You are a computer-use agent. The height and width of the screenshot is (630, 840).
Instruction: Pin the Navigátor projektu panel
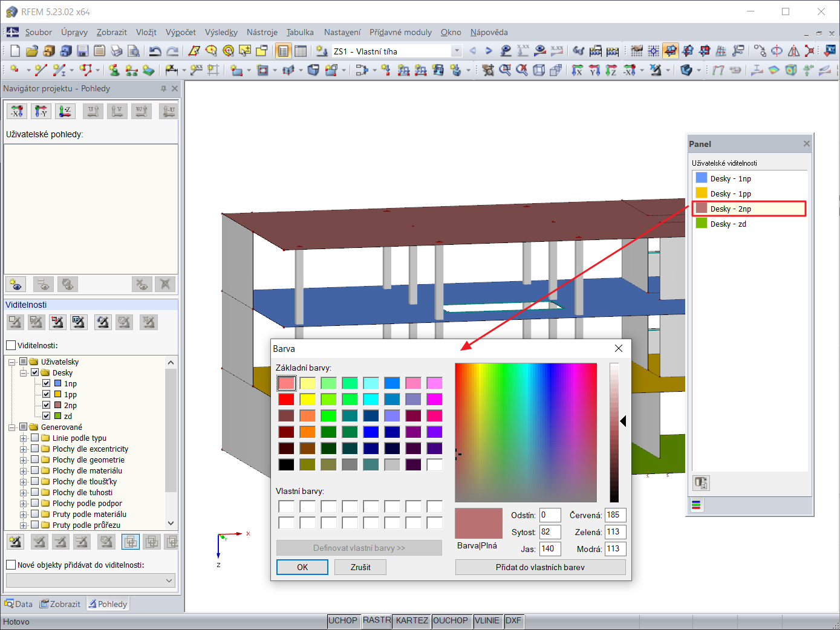(163, 88)
